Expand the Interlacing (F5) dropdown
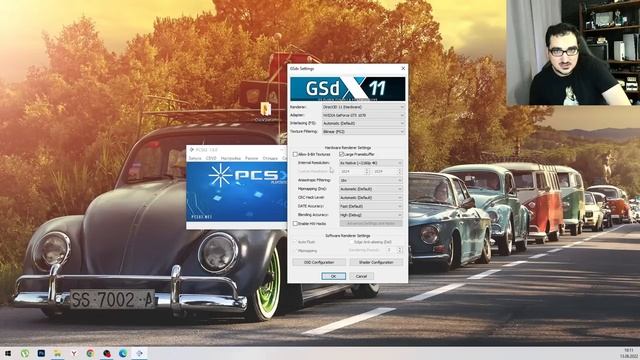 (363, 123)
